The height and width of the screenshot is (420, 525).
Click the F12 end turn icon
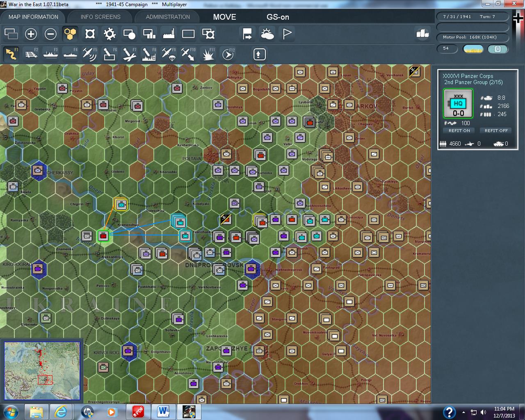[x=228, y=54]
